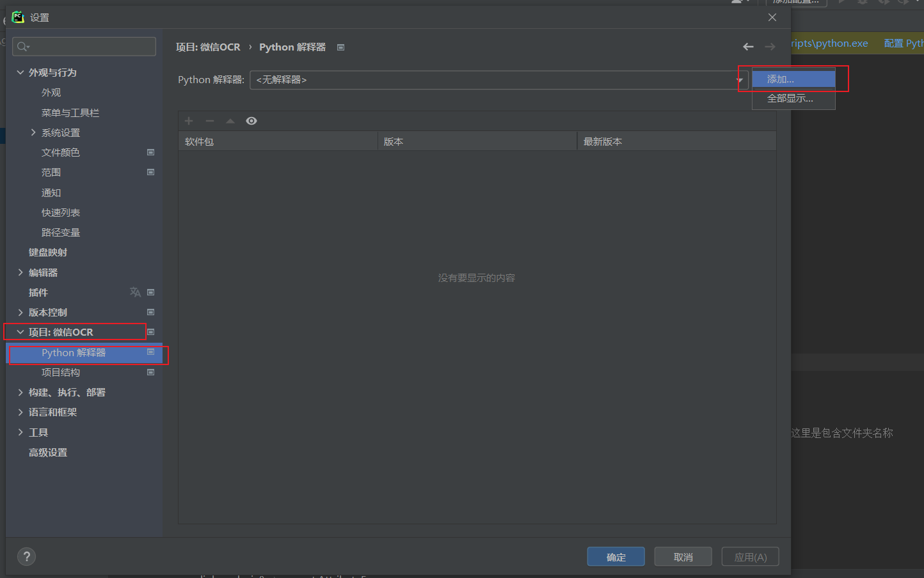Click the help question mark button
This screenshot has width=924, height=578.
tap(26, 556)
